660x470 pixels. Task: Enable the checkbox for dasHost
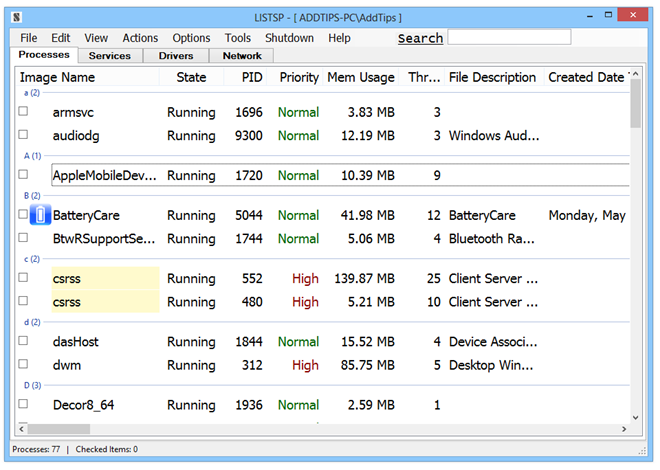pyautogui.click(x=23, y=342)
